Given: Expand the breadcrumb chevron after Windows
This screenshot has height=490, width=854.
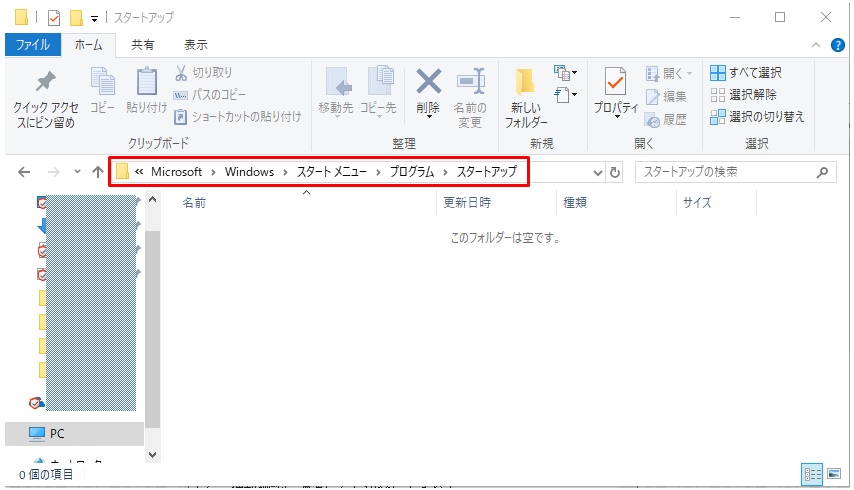Looking at the screenshot, I should [285, 173].
